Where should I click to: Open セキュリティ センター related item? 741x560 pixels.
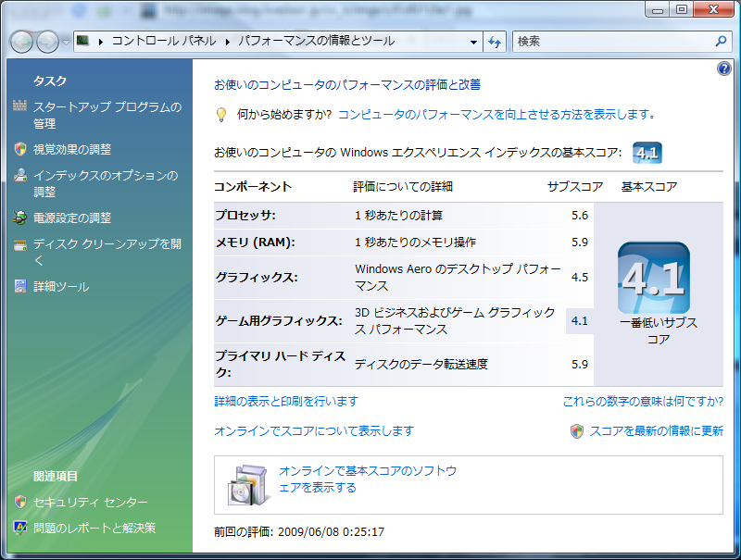[90, 502]
